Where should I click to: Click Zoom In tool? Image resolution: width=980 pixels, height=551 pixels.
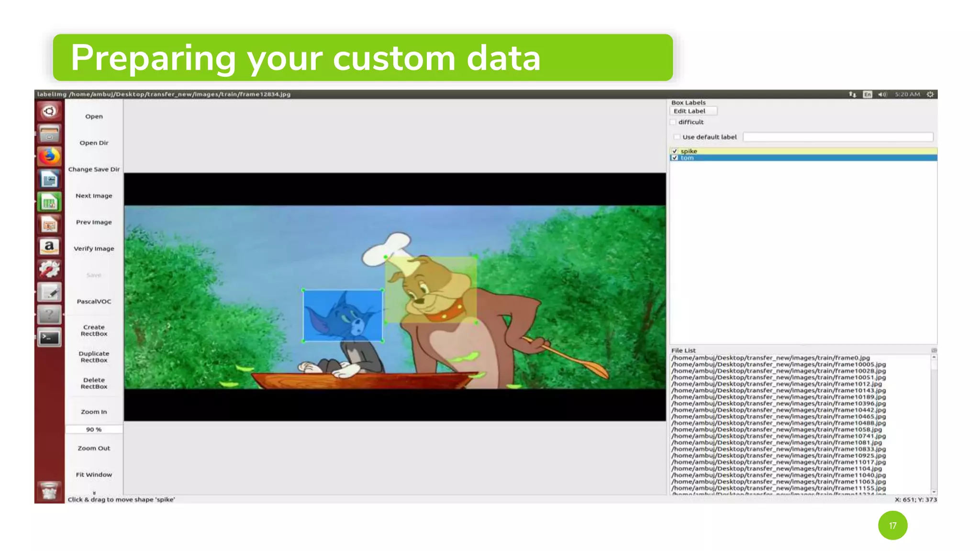click(x=94, y=412)
